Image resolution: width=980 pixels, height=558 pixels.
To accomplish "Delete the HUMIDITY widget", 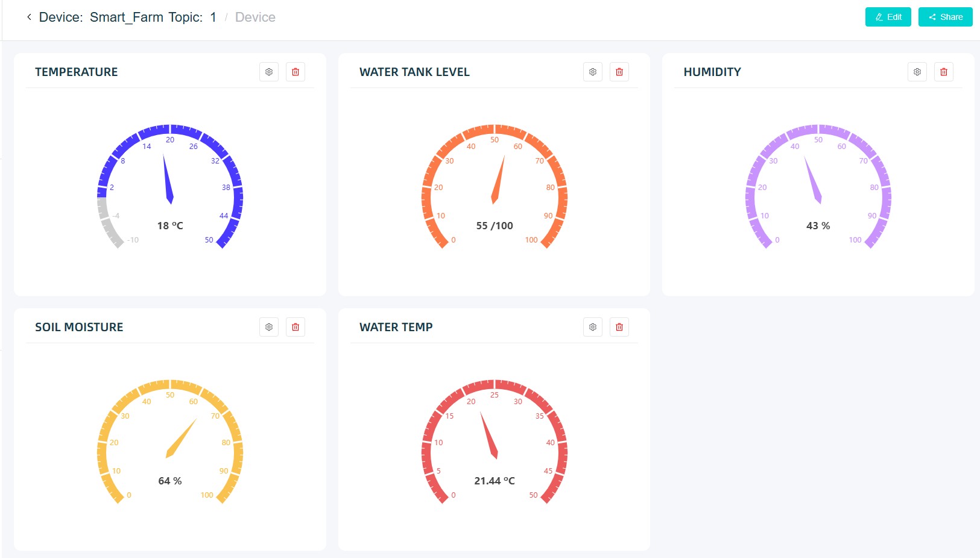I will click(x=944, y=72).
